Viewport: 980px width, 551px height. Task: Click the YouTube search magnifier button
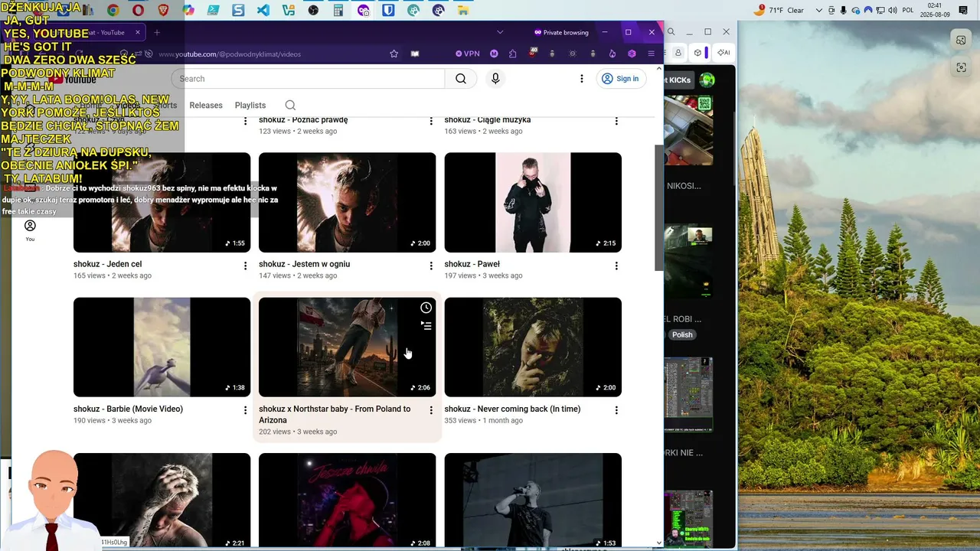point(461,79)
